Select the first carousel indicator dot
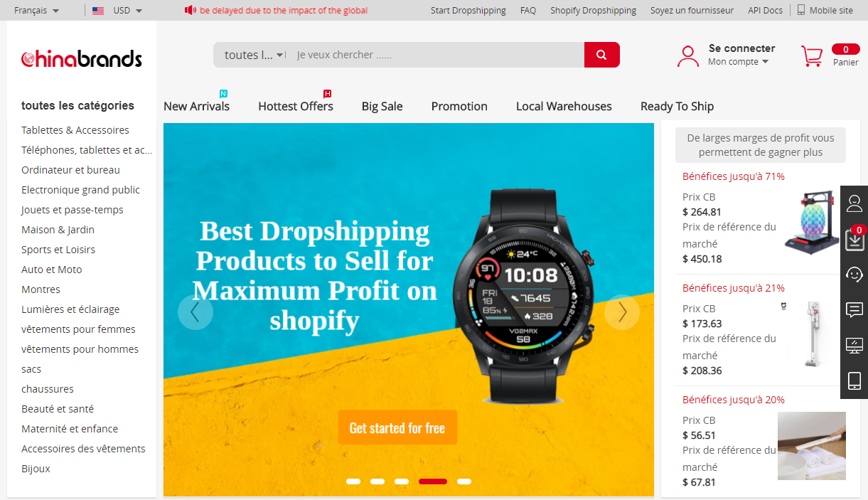Viewport: 868px width, 500px height. (x=353, y=482)
